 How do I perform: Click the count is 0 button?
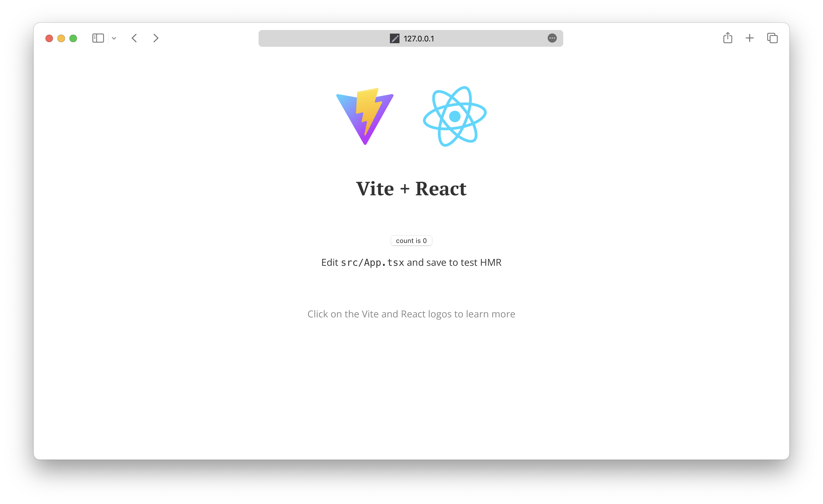[411, 241]
